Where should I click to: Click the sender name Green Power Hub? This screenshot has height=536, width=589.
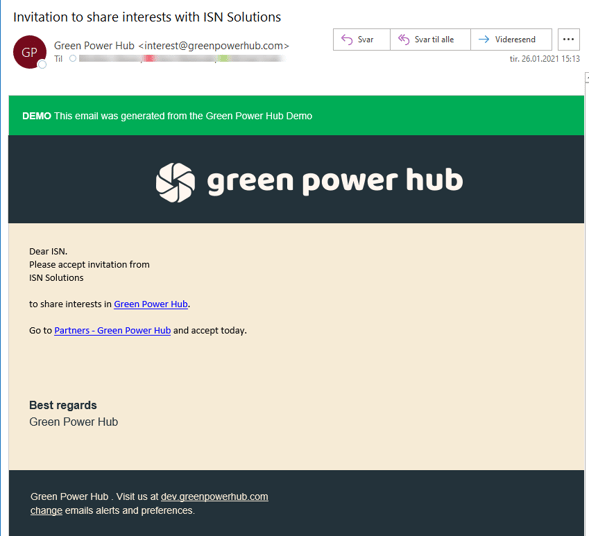[x=94, y=45]
